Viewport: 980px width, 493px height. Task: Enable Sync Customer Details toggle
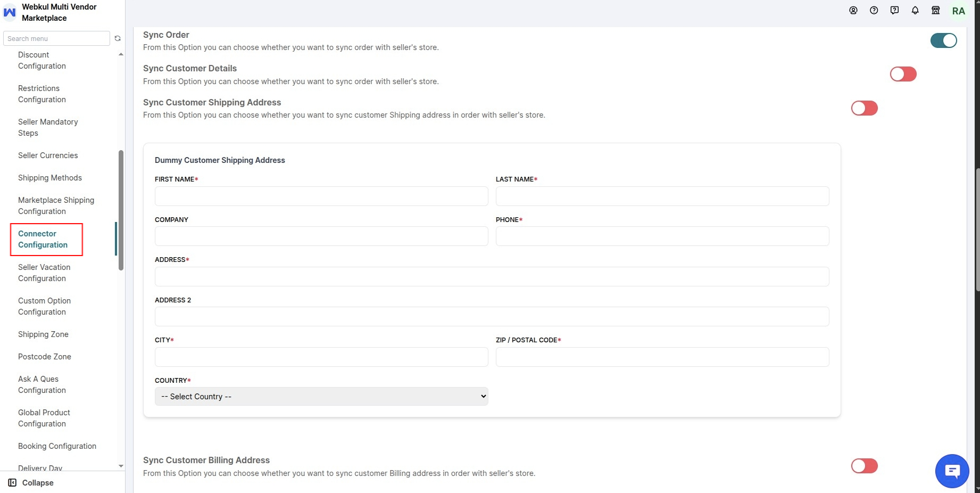(x=903, y=74)
